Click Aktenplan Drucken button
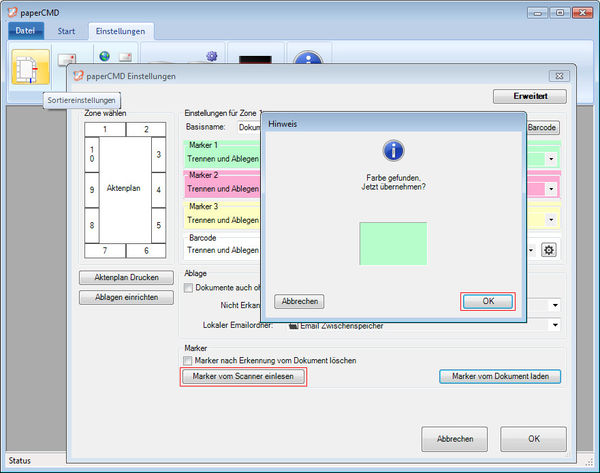 126,277
